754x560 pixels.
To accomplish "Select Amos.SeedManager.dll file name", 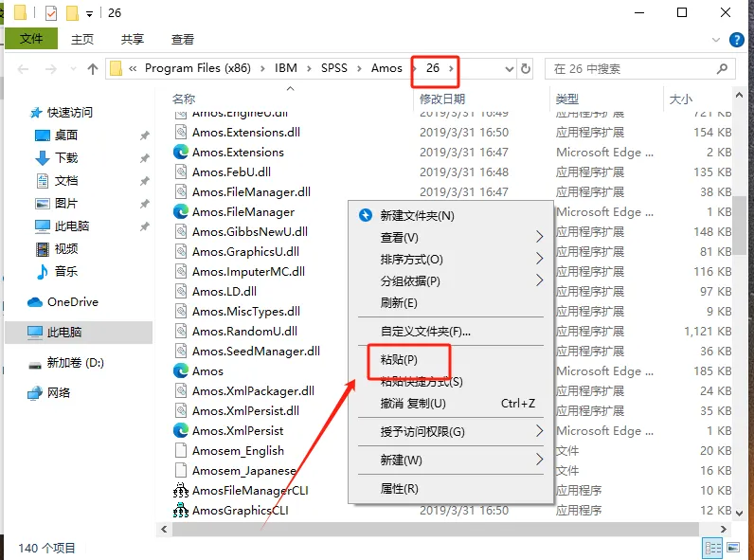I will tap(256, 352).
